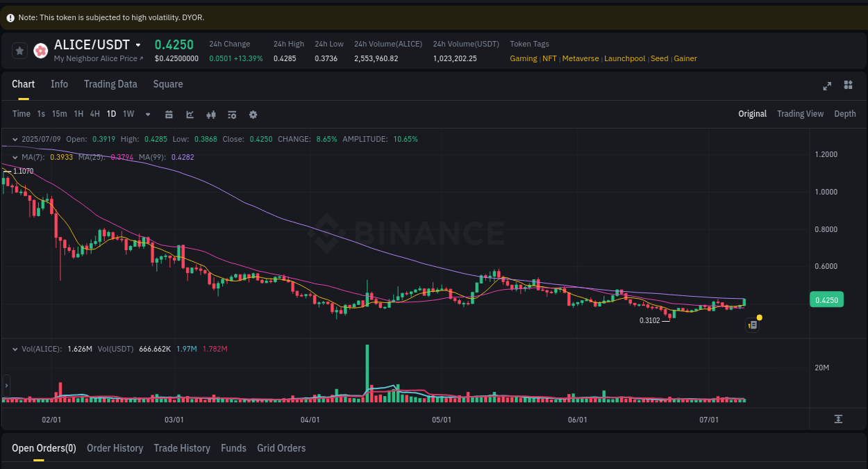Open the Order History tab
Image resolution: width=868 pixels, height=469 pixels.
tap(115, 448)
